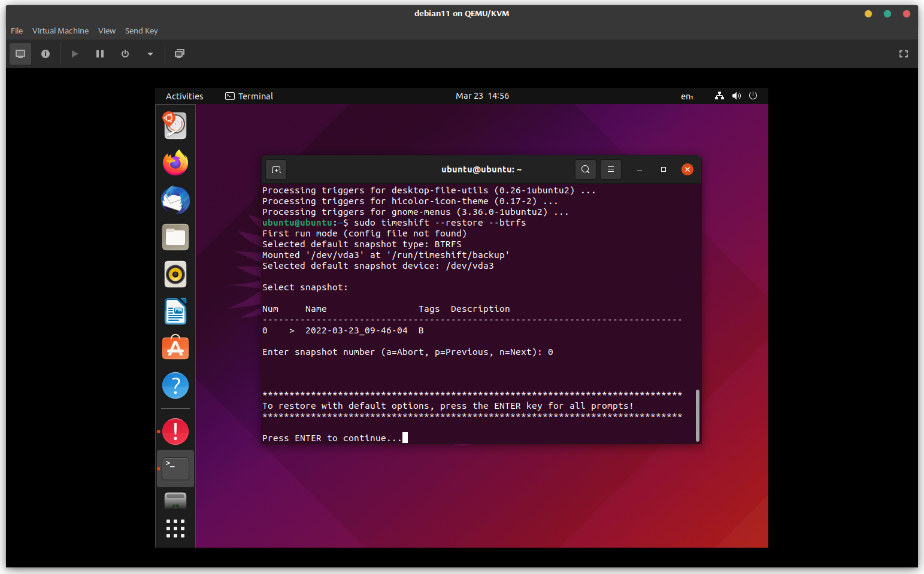The width and height of the screenshot is (924, 574).
Task: Expand the shutdown options dropdown arrow
Action: tap(150, 54)
